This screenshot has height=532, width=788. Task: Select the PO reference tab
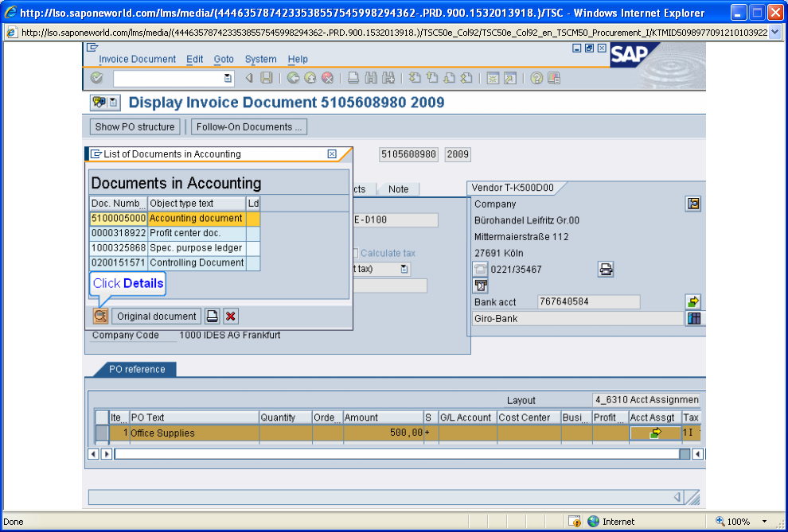[137, 369]
